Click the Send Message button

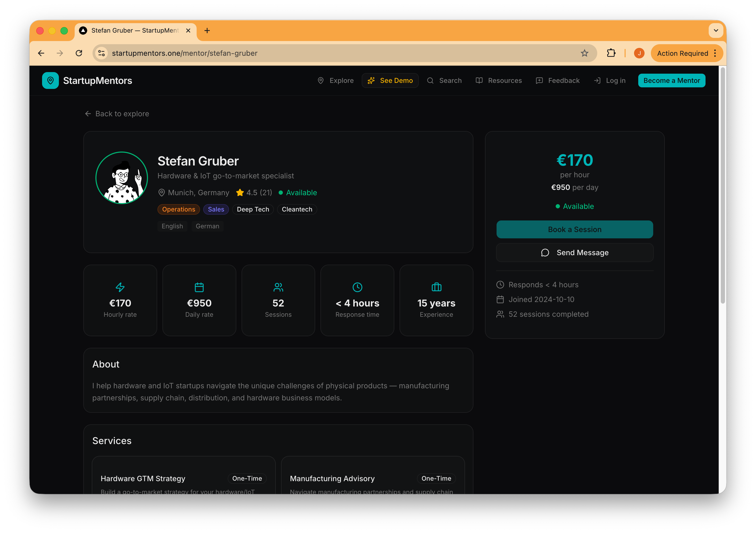click(x=575, y=253)
